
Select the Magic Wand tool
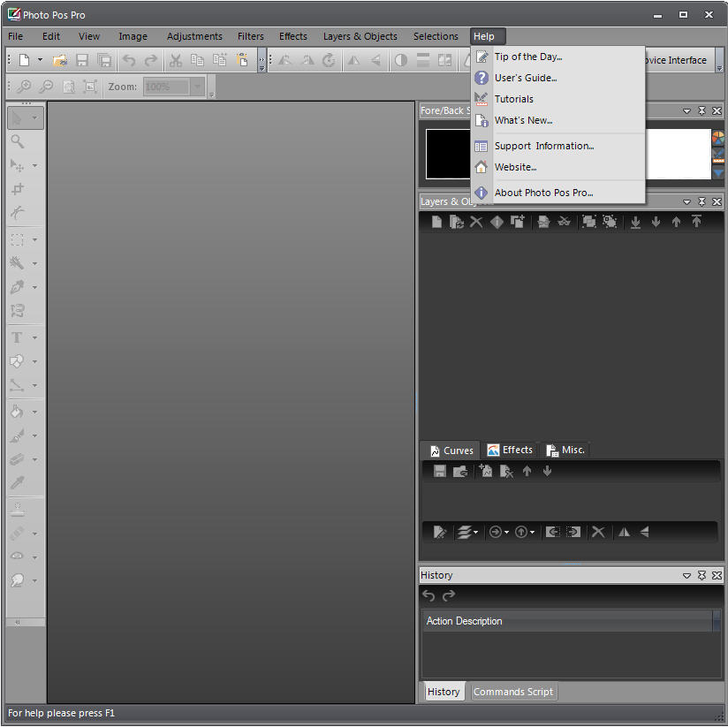tap(17, 263)
